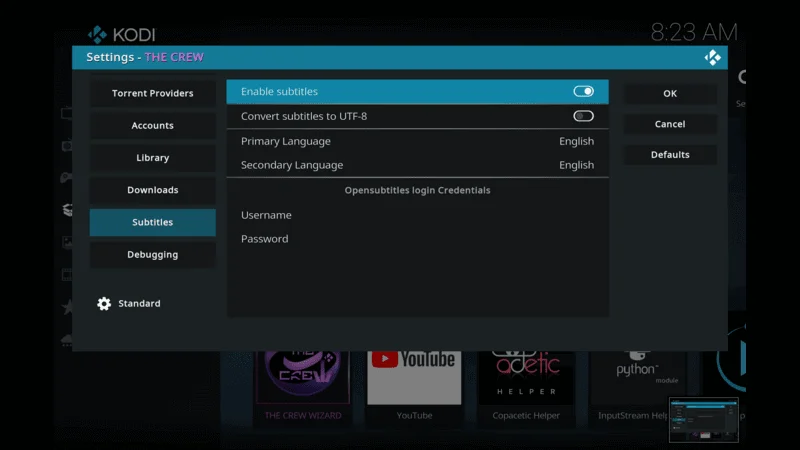The width and height of the screenshot is (800, 450).
Task: Open the Debugging category
Action: (153, 254)
